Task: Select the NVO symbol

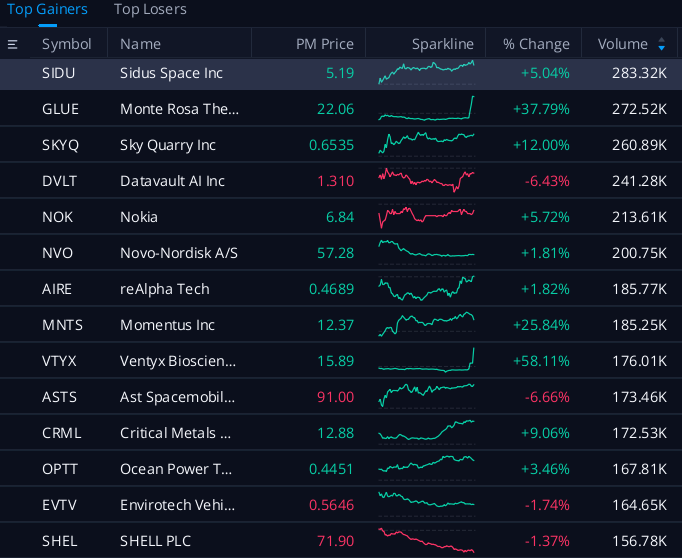Action: pos(57,253)
